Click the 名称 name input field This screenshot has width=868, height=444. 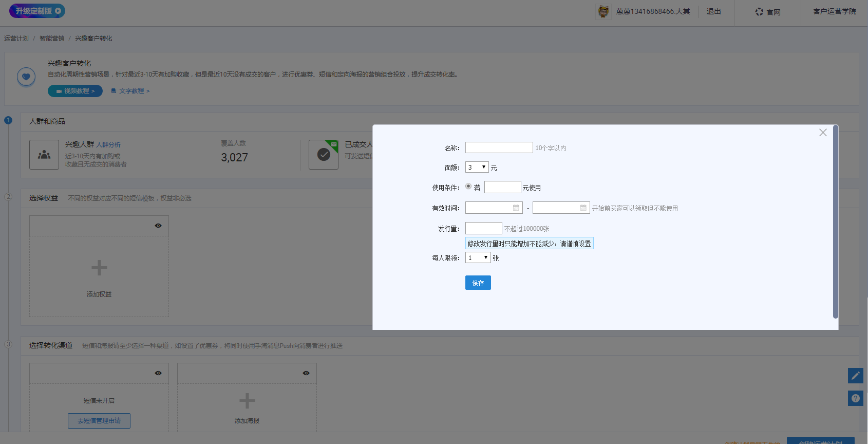click(x=499, y=148)
